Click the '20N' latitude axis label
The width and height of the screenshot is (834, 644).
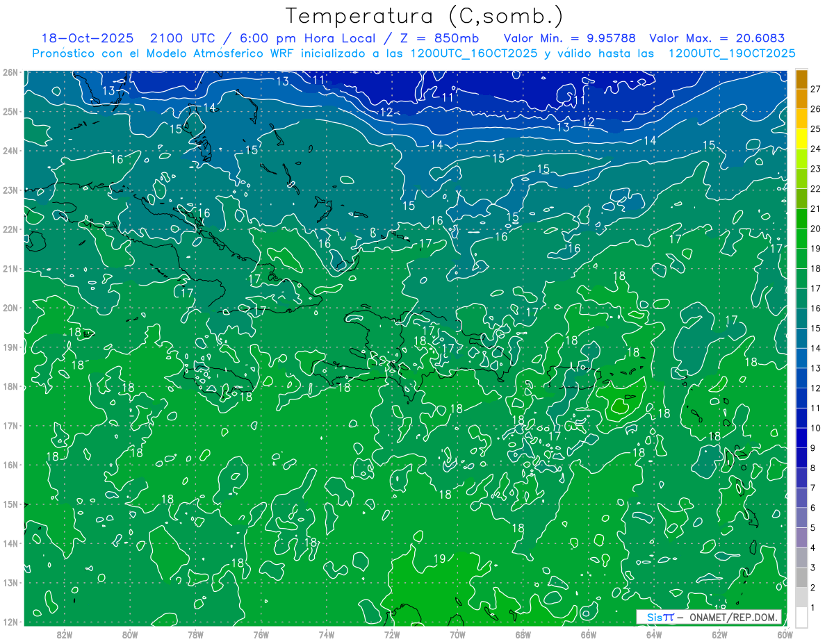click(x=10, y=308)
